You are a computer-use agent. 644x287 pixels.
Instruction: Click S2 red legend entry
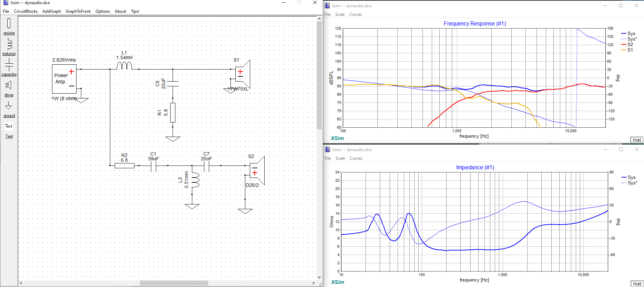pos(627,44)
